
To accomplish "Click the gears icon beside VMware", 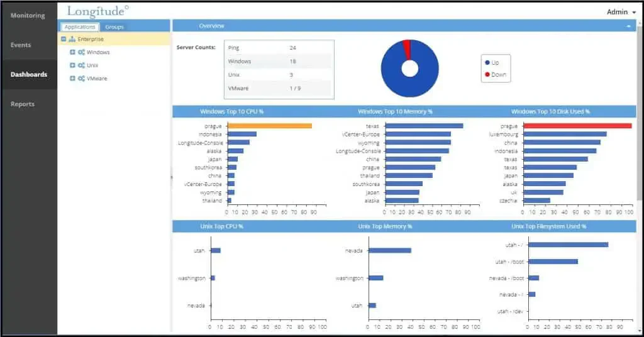I will (81, 79).
